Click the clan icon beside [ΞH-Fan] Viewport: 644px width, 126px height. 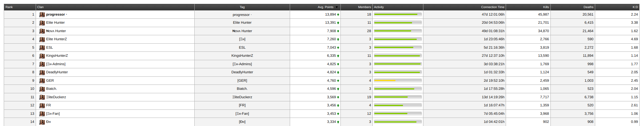[x=42, y=114]
